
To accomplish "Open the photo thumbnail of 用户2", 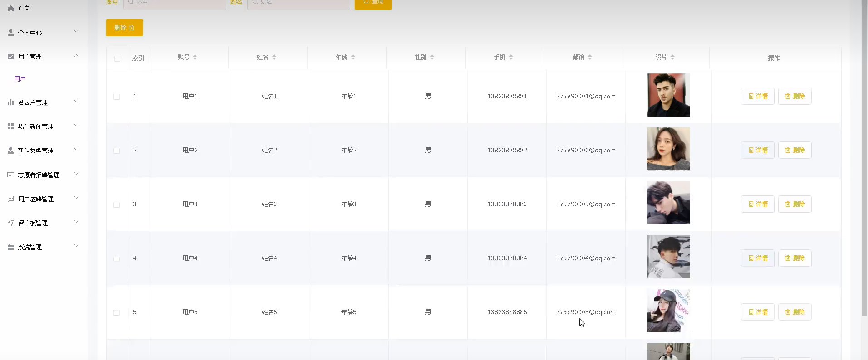I will tap(668, 149).
